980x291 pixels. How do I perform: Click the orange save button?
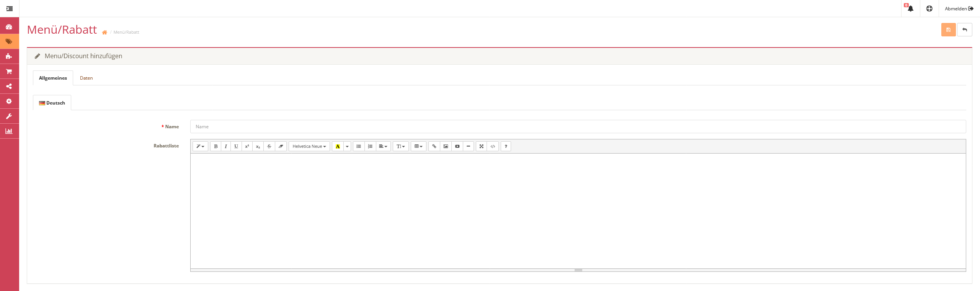[x=948, y=30]
